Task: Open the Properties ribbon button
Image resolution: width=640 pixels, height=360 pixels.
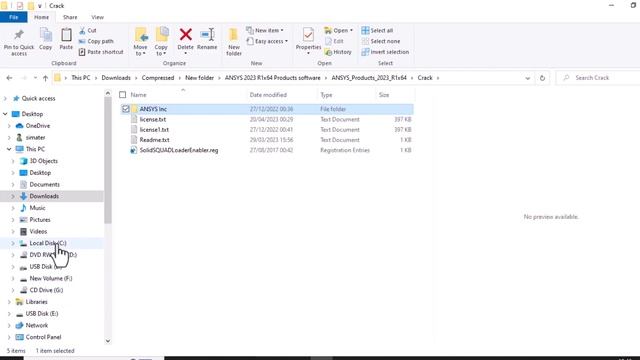Action: coord(308,41)
